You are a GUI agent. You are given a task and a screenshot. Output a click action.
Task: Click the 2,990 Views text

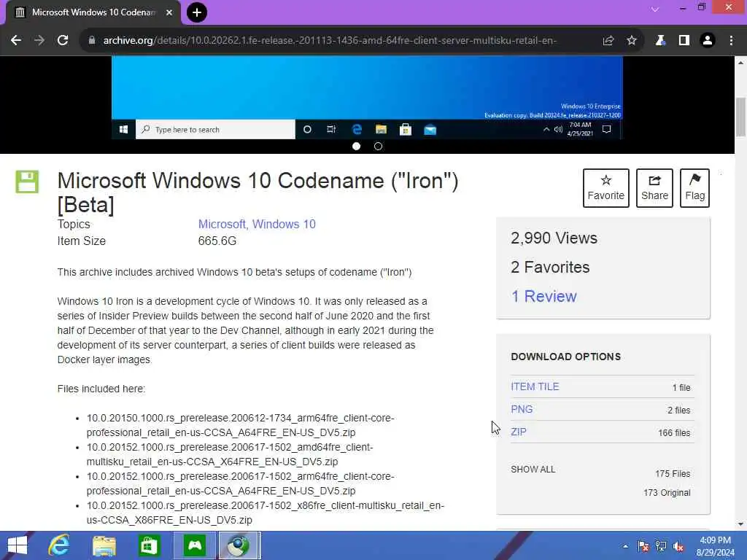[x=554, y=238]
